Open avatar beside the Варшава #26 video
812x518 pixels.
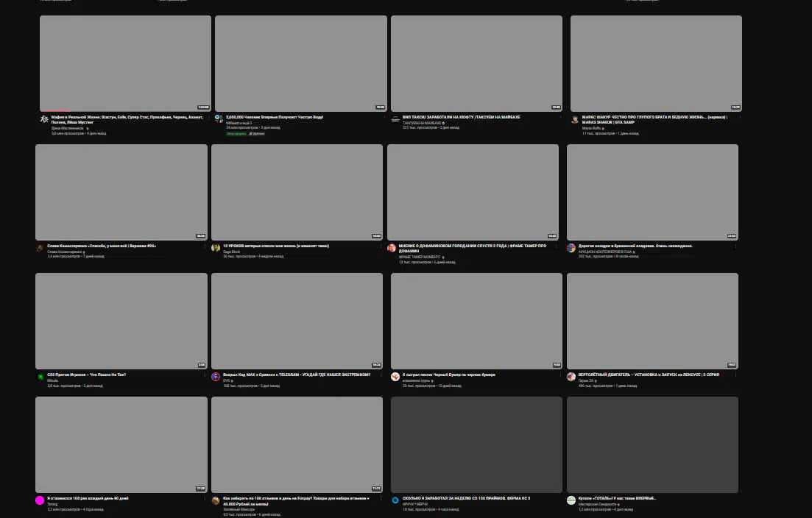point(39,248)
